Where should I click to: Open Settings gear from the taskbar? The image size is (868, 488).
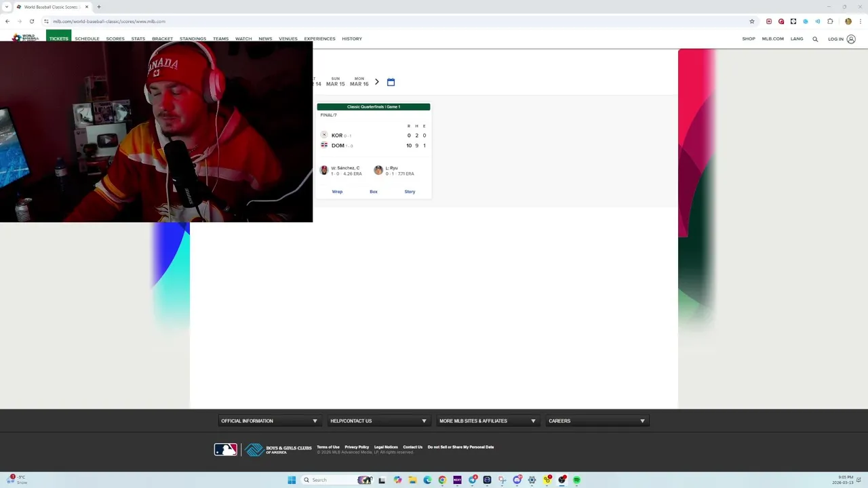532,480
